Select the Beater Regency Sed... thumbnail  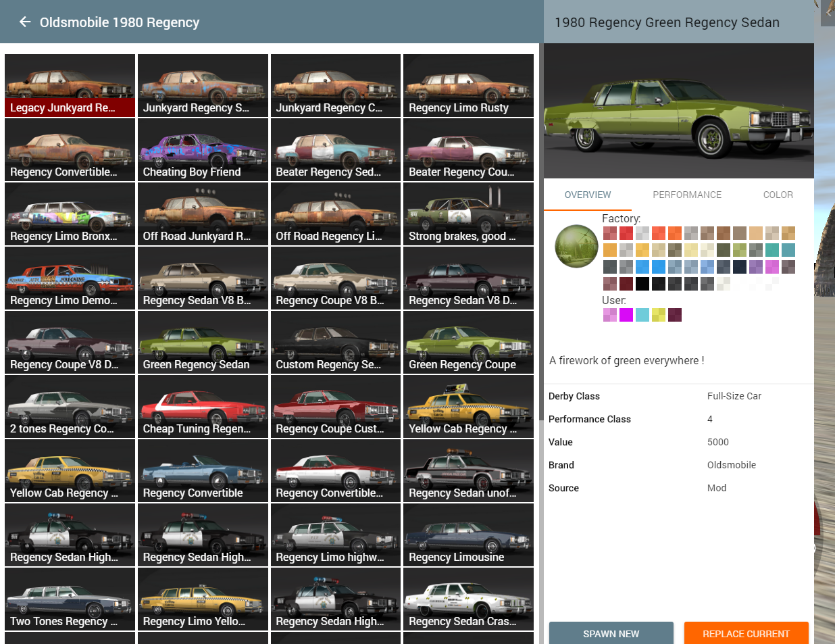336,149
